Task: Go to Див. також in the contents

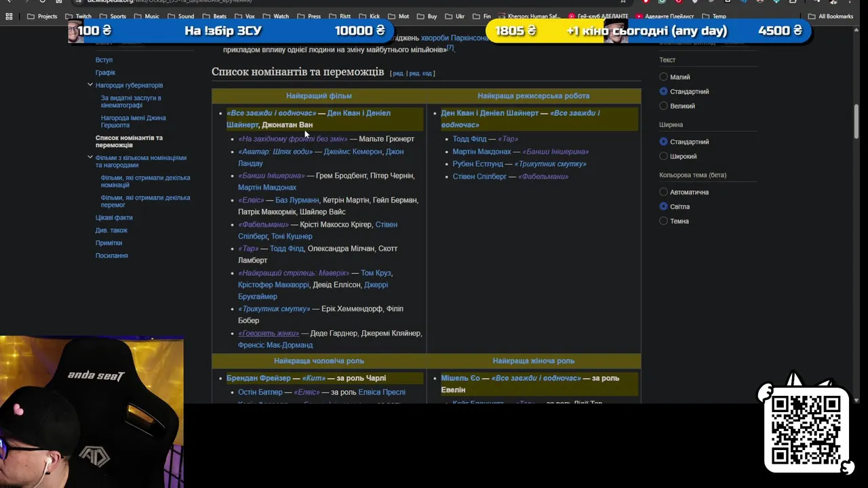Action: (111, 230)
